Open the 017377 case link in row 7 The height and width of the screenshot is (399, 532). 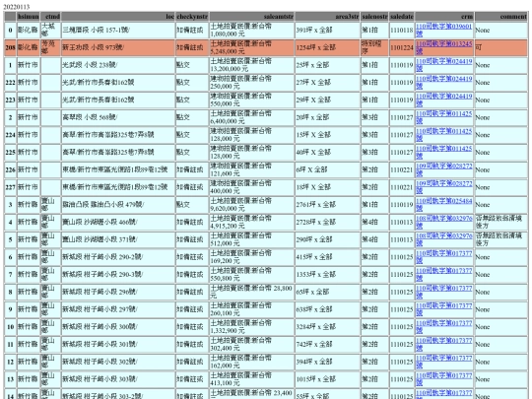443,275
